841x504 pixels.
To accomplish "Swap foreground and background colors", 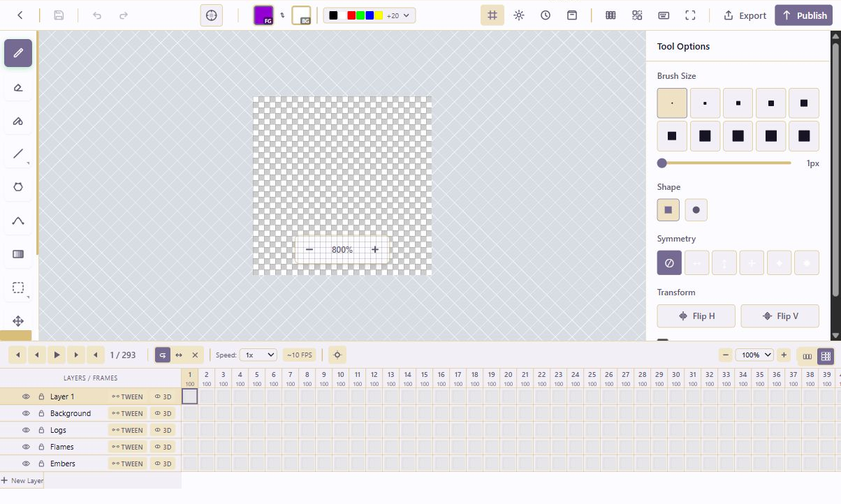I will point(282,15).
